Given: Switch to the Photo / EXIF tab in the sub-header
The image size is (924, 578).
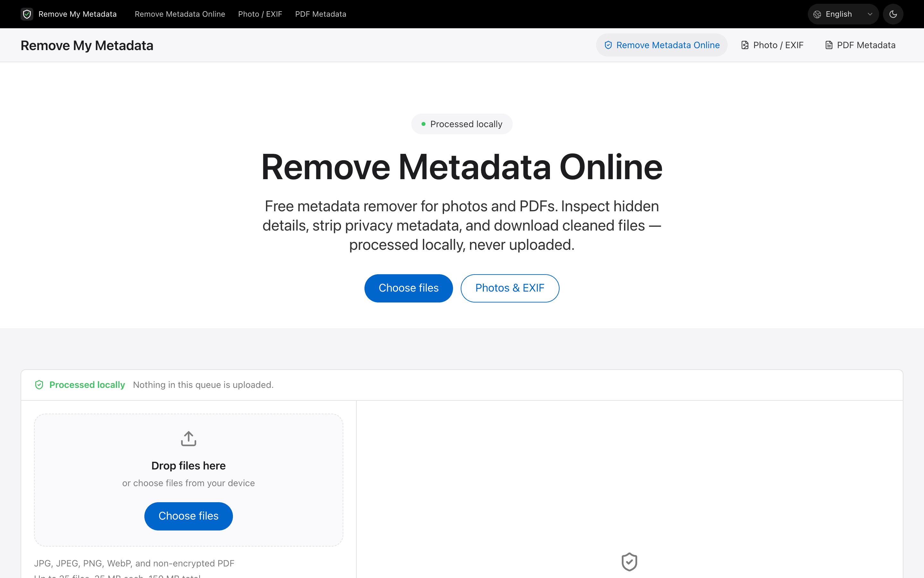Looking at the screenshot, I should [x=772, y=45].
